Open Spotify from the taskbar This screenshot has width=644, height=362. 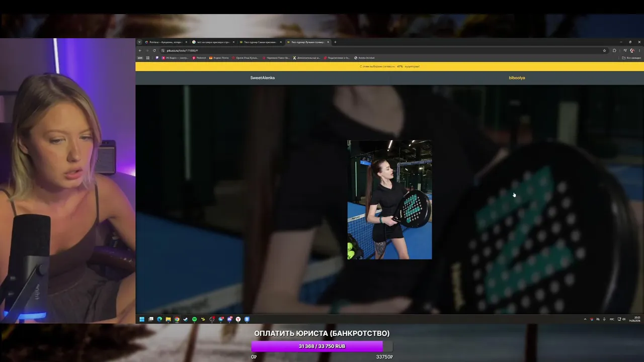194,319
